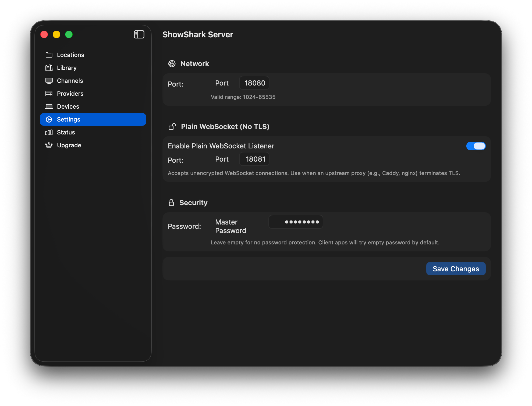Click the Devices laptop icon
Viewport: 532px width, 406px height.
click(x=49, y=106)
